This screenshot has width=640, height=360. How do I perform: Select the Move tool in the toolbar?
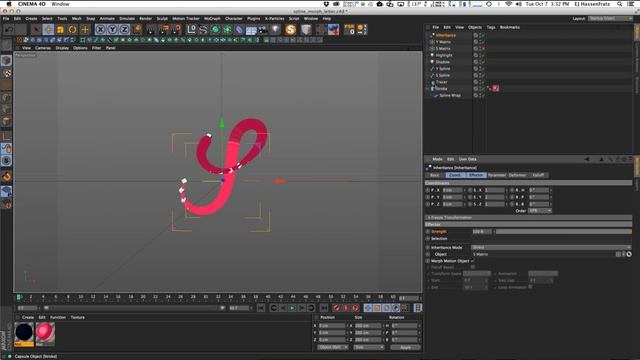(x=48, y=29)
